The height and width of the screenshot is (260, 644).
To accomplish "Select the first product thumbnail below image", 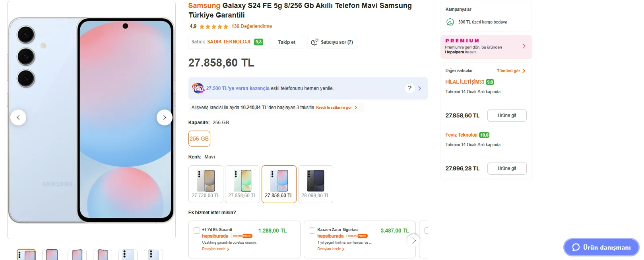I will coord(26,254).
